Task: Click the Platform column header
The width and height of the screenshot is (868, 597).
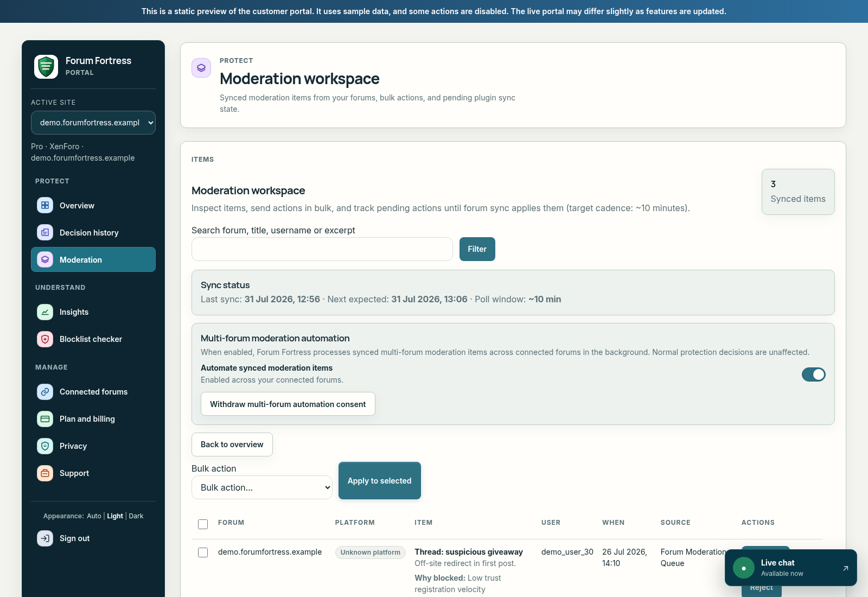Action: (x=355, y=523)
